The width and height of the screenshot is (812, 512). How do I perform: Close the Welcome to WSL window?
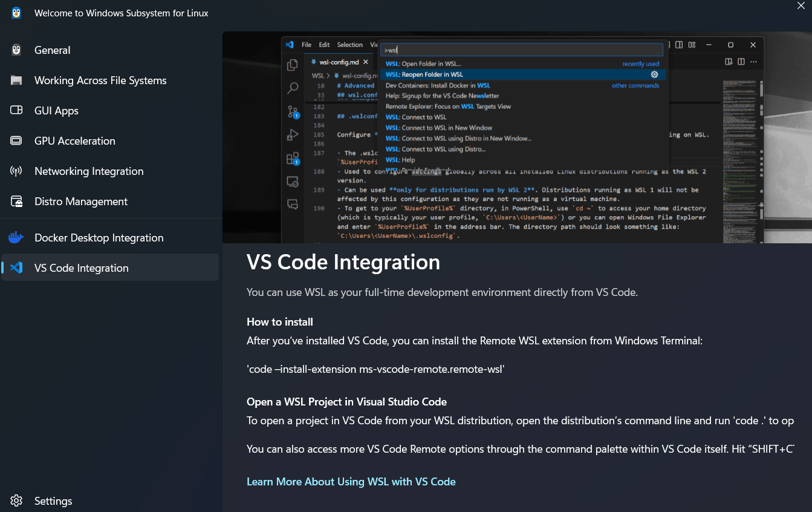click(801, 5)
